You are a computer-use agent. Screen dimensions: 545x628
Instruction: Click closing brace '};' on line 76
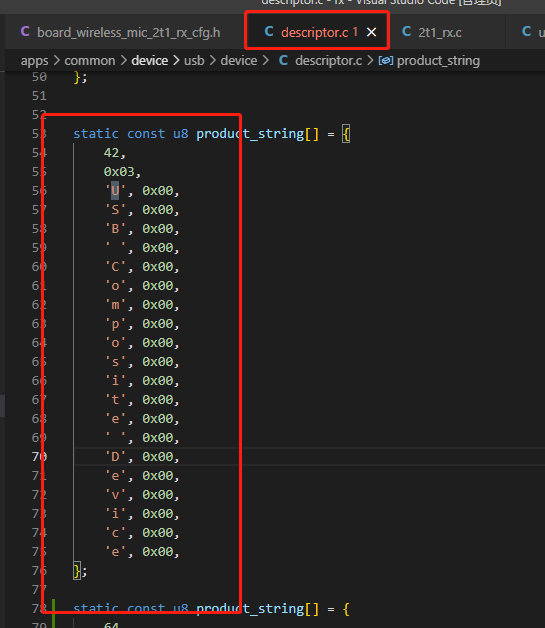[x=80, y=571]
